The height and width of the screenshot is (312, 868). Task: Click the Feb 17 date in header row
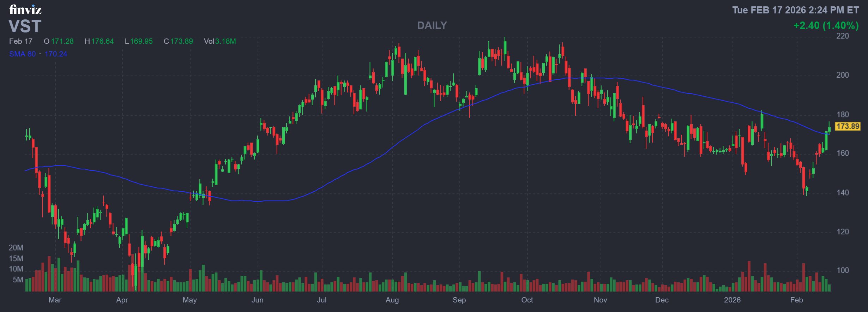click(x=21, y=41)
